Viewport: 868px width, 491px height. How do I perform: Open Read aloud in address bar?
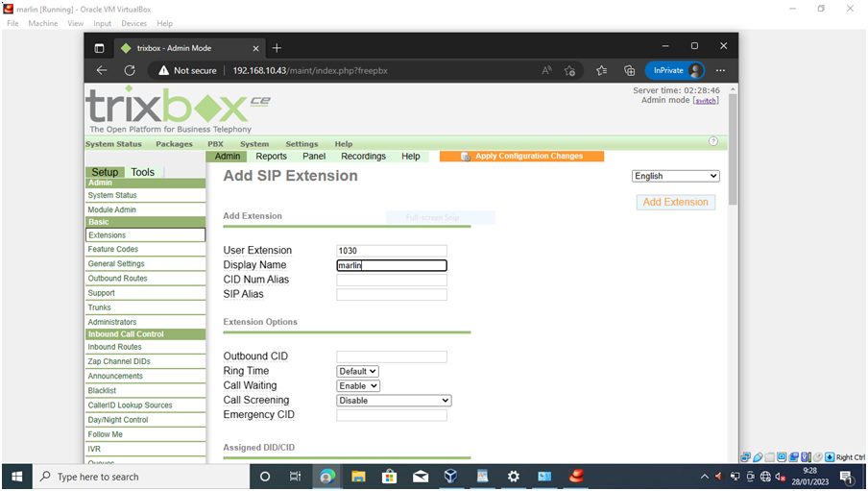click(x=546, y=70)
